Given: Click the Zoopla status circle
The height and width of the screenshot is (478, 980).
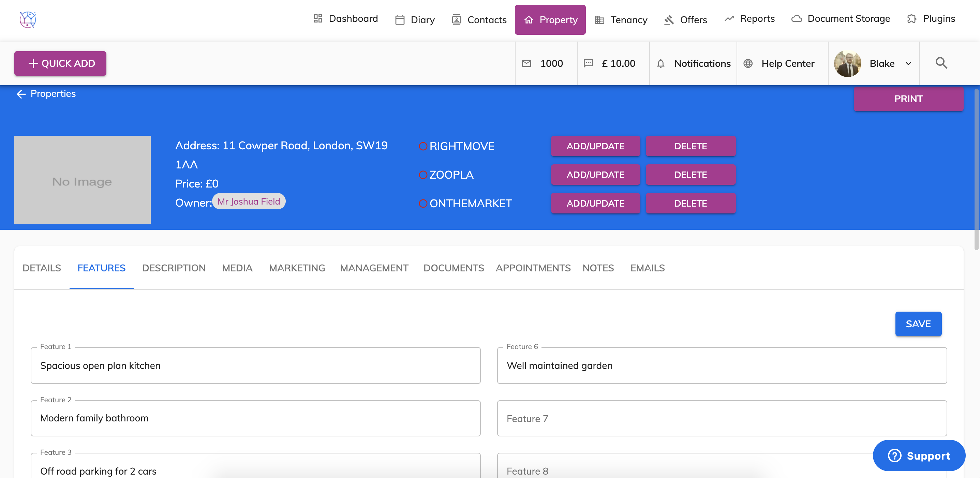Looking at the screenshot, I should pos(423,175).
